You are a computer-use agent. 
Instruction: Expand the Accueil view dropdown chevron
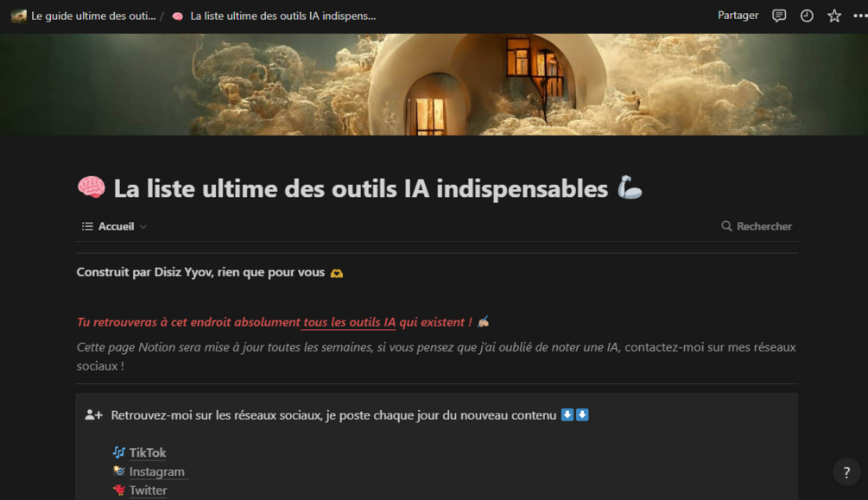point(143,226)
